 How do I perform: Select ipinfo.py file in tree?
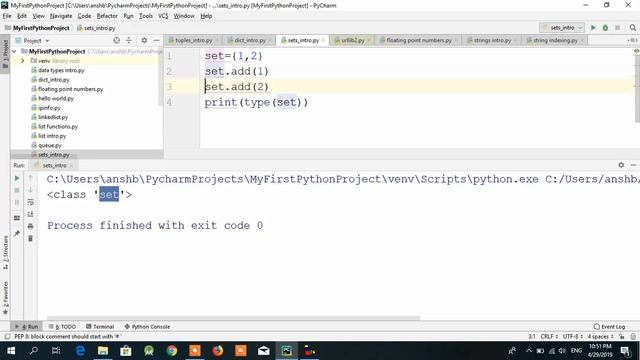coord(46,108)
